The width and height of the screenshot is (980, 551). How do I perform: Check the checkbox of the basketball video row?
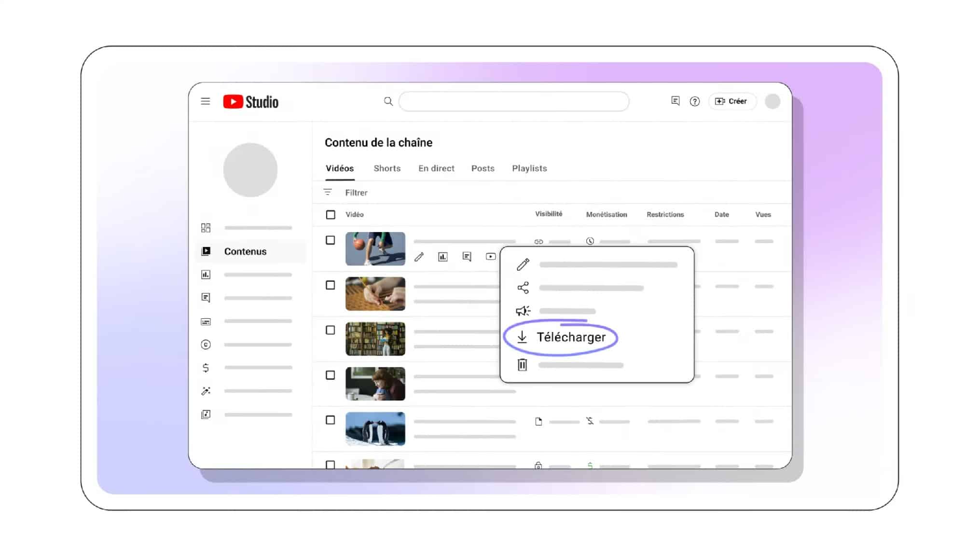[x=331, y=240]
